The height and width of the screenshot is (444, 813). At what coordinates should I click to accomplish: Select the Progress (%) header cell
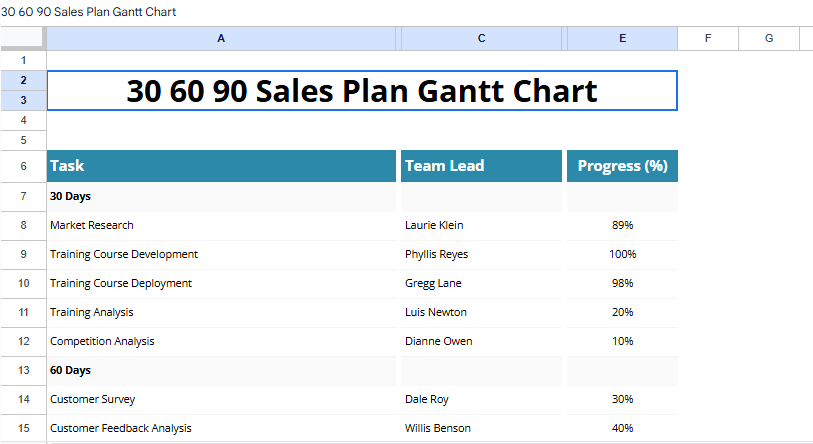click(622, 166)
